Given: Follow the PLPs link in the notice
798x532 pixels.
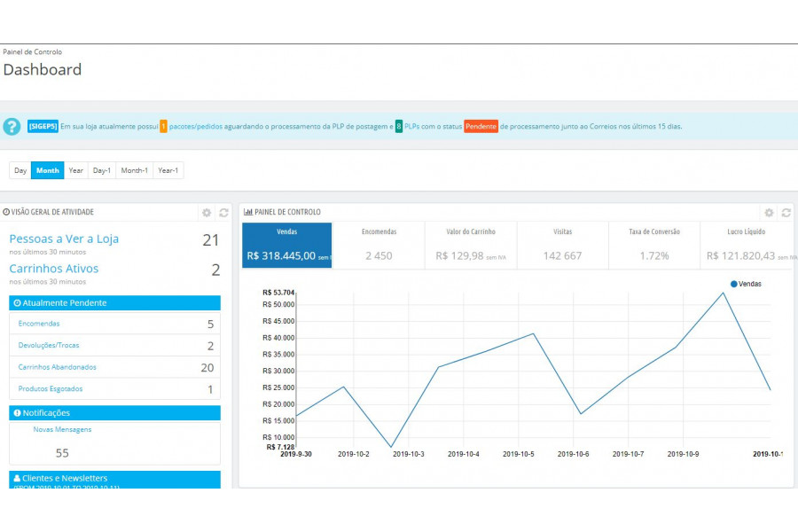Looking at the screenshot, I should pyautogui.click(x=411, y=126).
